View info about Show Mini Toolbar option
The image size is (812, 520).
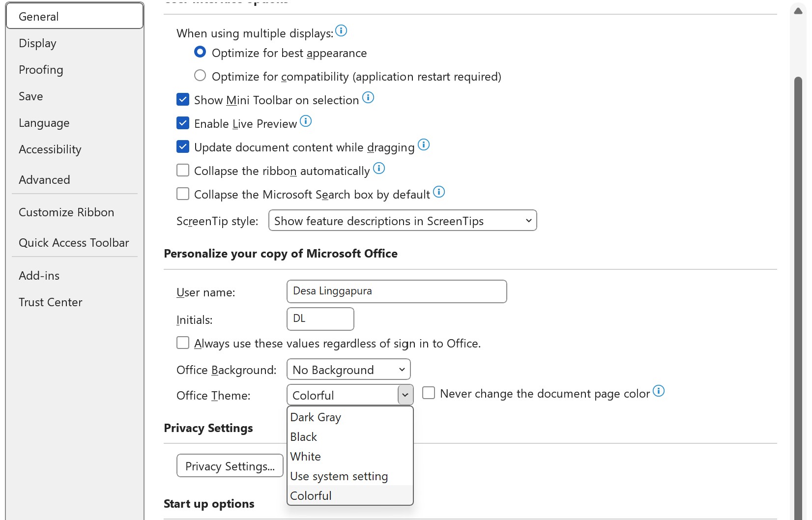click(x=368, y=98)
